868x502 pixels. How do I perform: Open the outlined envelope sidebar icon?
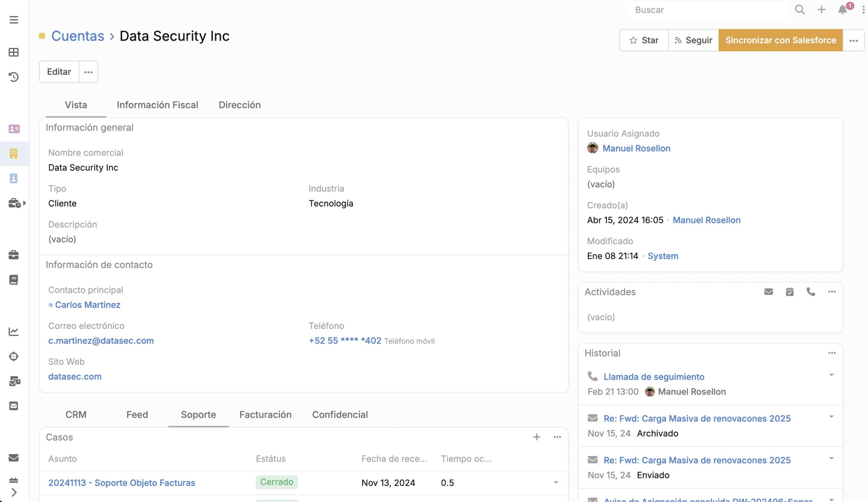pyautogui.click(x=14, y=406)
